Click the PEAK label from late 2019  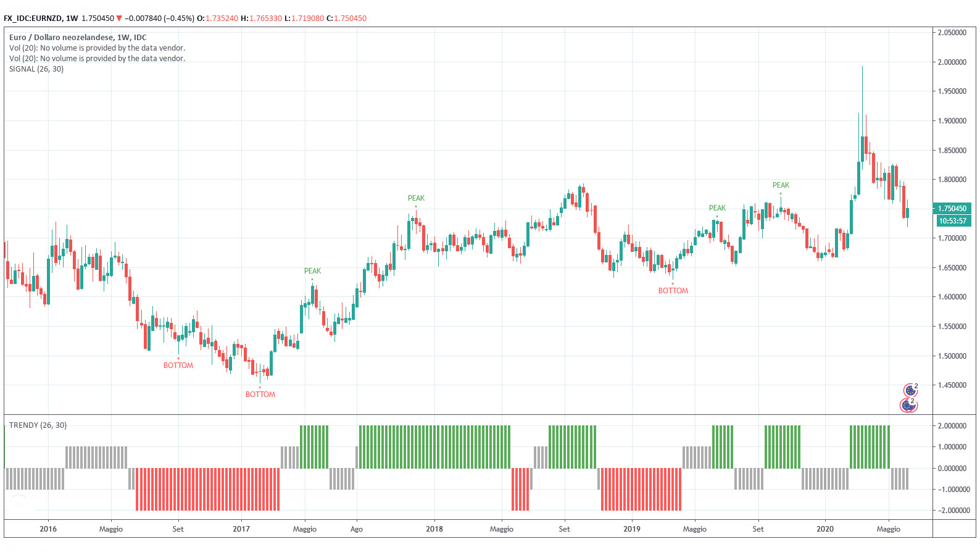coord(781,185)
